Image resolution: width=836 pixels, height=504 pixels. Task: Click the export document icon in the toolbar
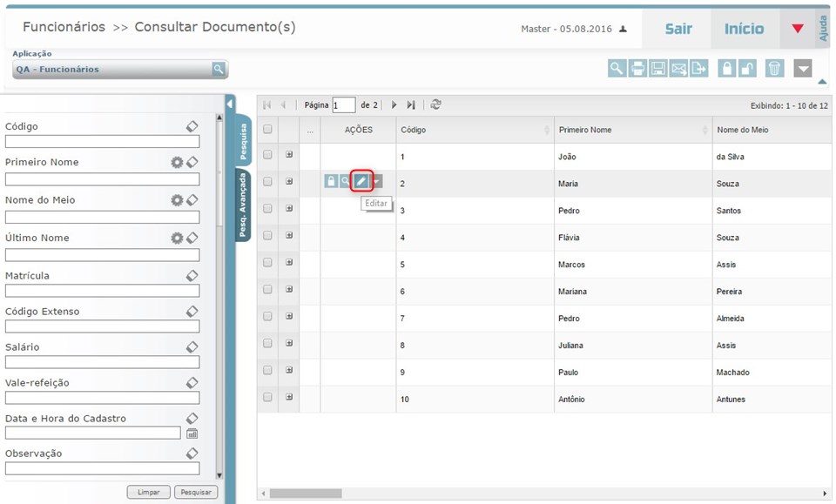point(698,69)
